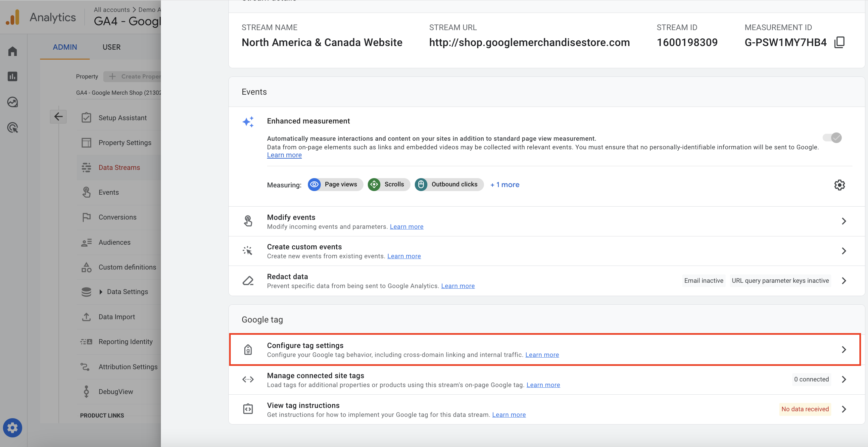Open Setup Assistant in the admin menu
Viewport: 868px width, 447px height.
119,118
